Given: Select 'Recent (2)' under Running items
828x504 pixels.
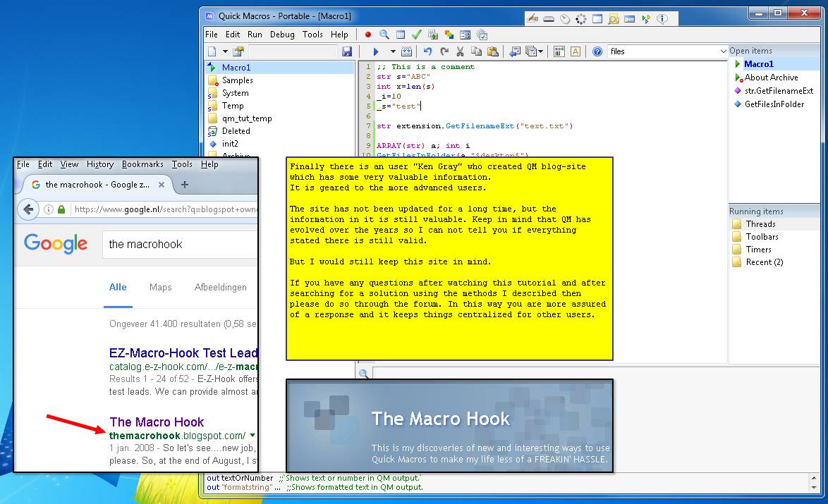Looking at the screenshot, I should pos(764,262).
